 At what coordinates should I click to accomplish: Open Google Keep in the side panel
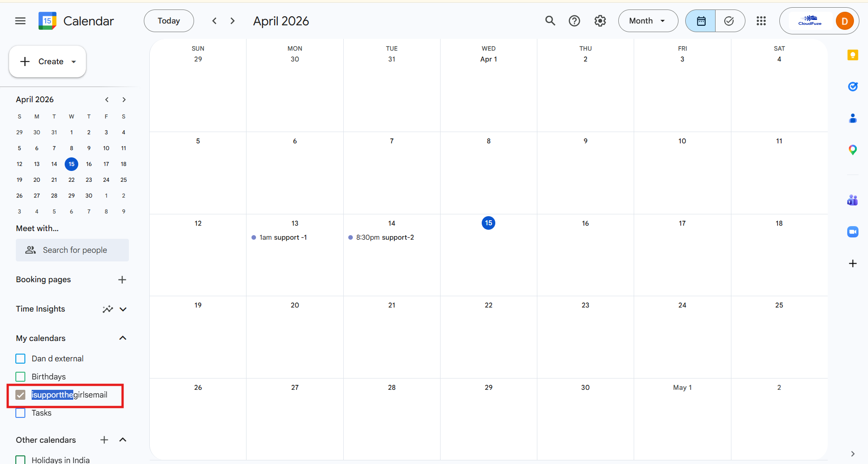point(853,55)
